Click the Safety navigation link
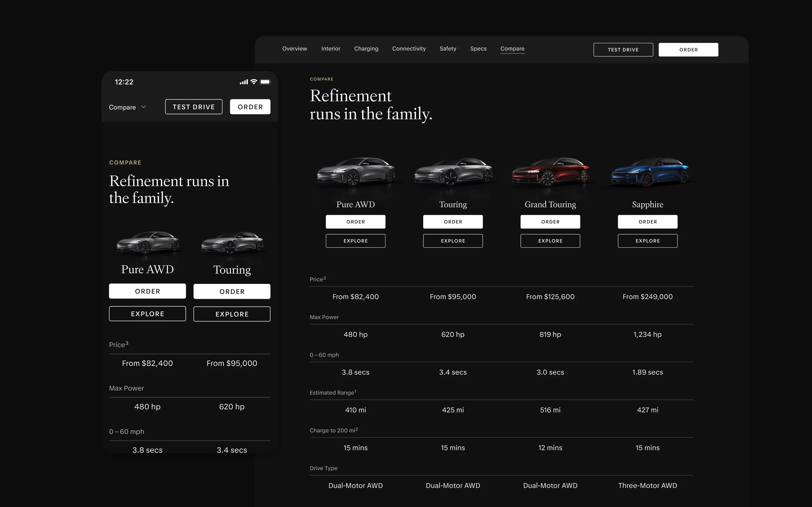Image resolution: width=812 pixels, height=507 pixels. click(x=448, y=49)
